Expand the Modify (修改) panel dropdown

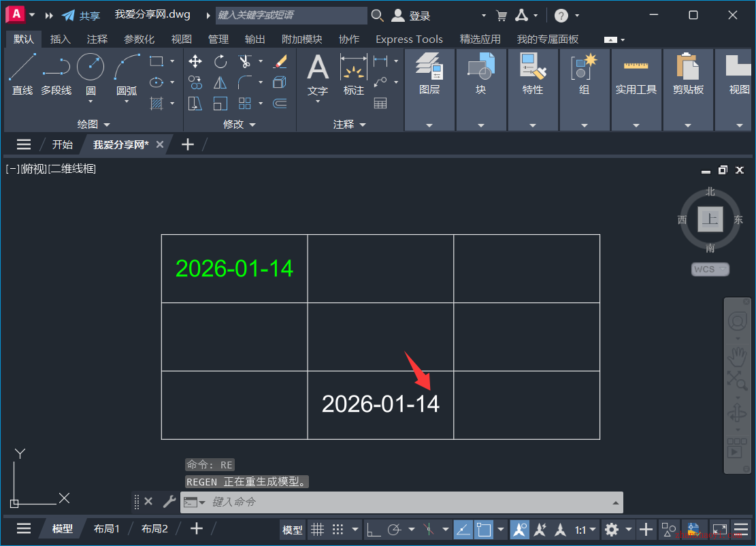point(253,124)
